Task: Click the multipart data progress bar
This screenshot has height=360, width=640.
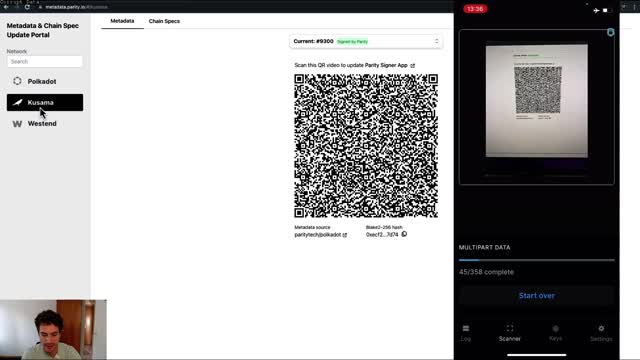Action: [x=537, y=260]
